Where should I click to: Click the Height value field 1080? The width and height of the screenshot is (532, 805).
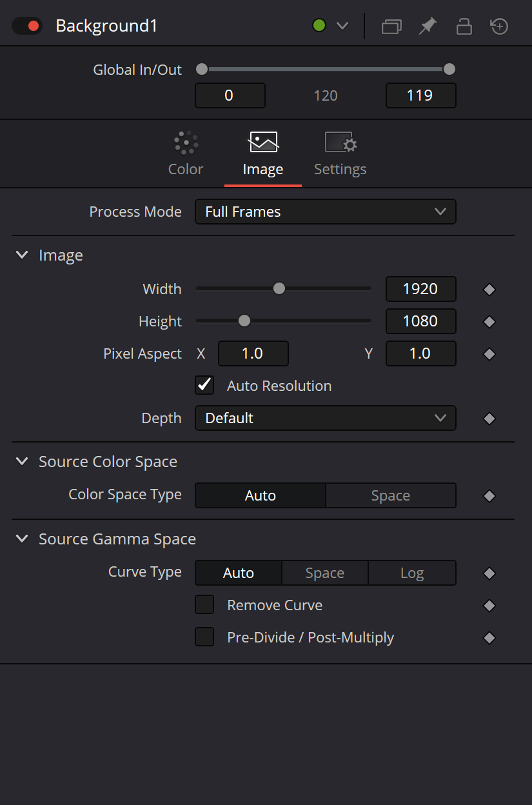click(421, 321)
